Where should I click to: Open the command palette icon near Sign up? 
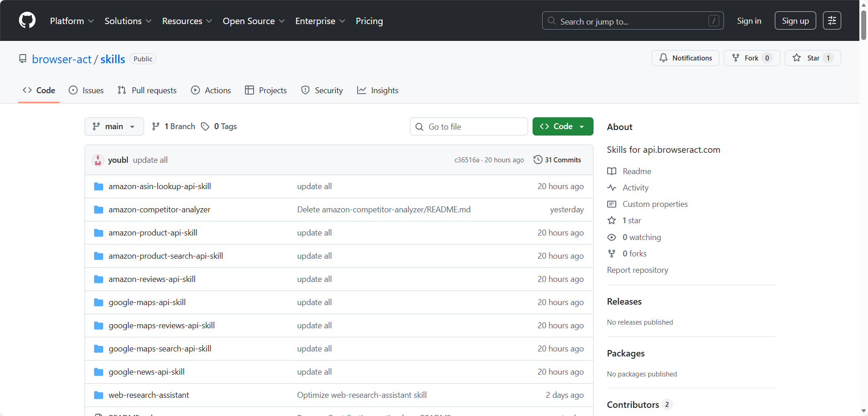tap(832, 20)
